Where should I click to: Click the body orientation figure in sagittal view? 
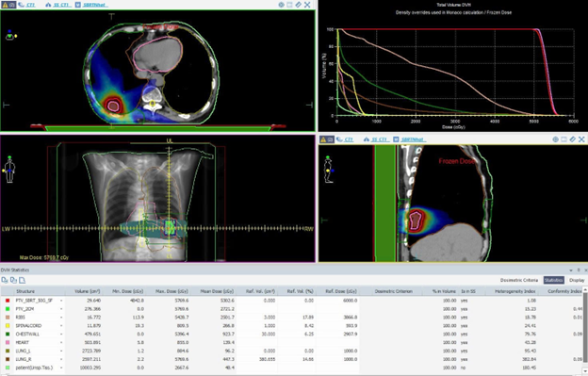pos(329,170)
